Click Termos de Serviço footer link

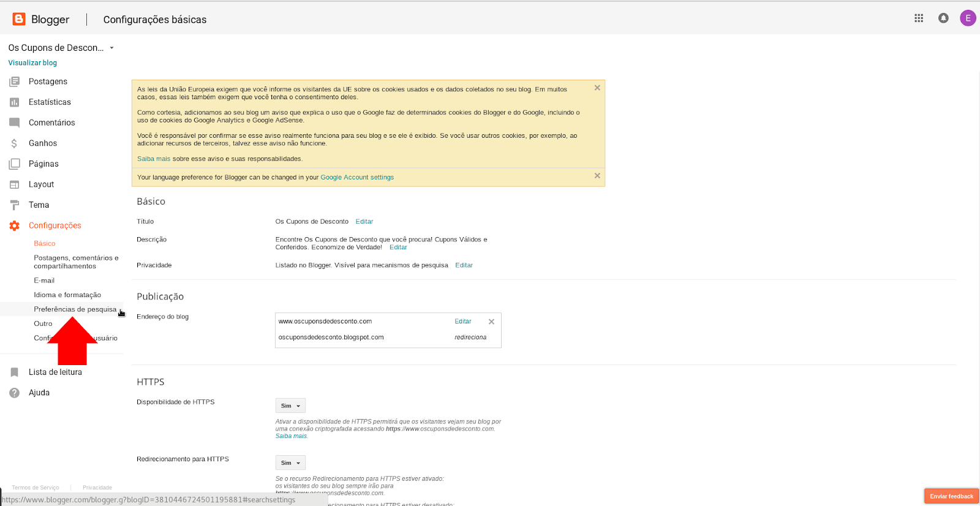point(36,488)
